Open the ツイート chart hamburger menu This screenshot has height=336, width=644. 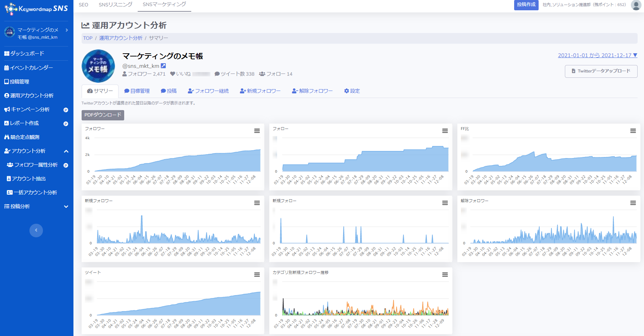257,275
